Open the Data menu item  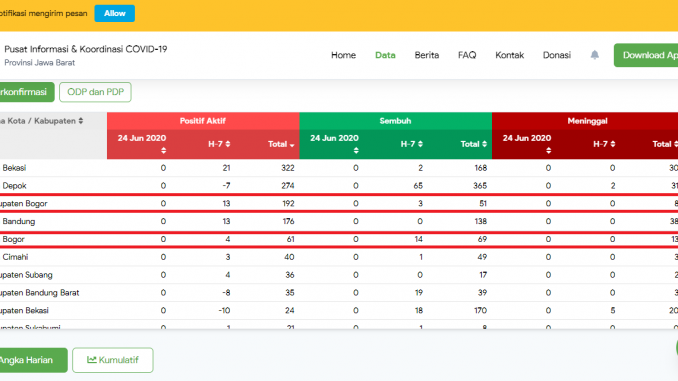pyautogui.click(x=385, y=55)
